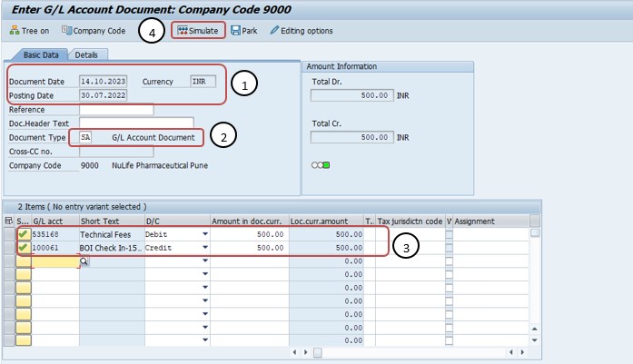633x364 pixels.
Task: Click the Simulate button
Action: coord(198,31)
